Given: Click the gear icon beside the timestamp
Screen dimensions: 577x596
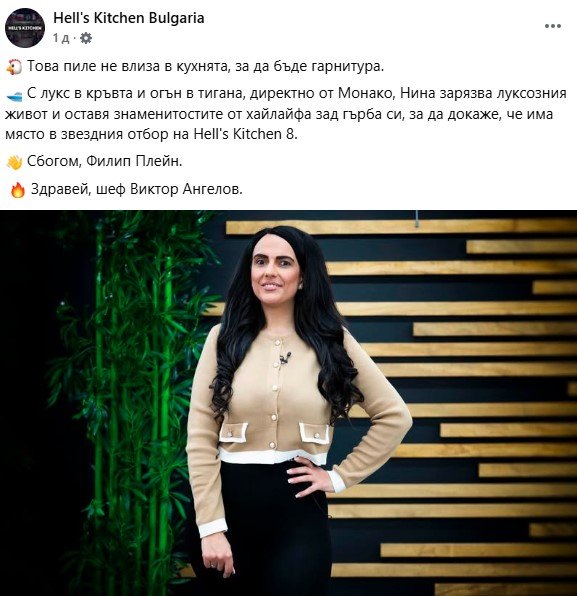Looking at the screenshot, I should click(86, 38).
